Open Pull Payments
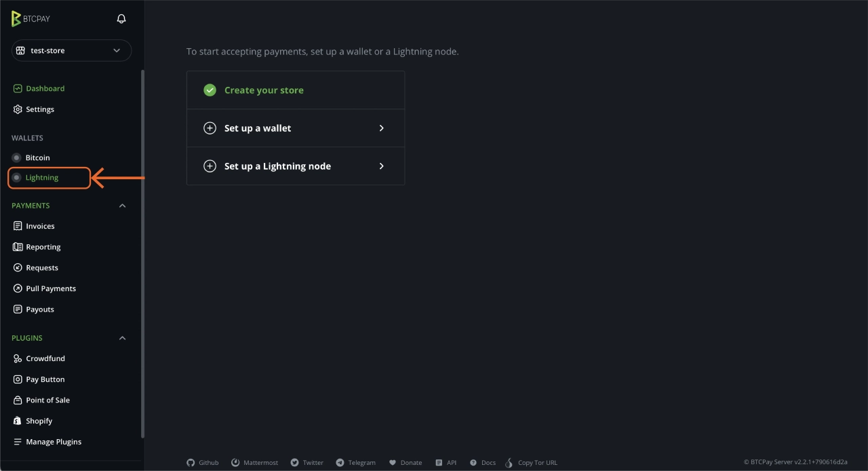The width and height of the screenshot is (868, 471). (51, 288)
